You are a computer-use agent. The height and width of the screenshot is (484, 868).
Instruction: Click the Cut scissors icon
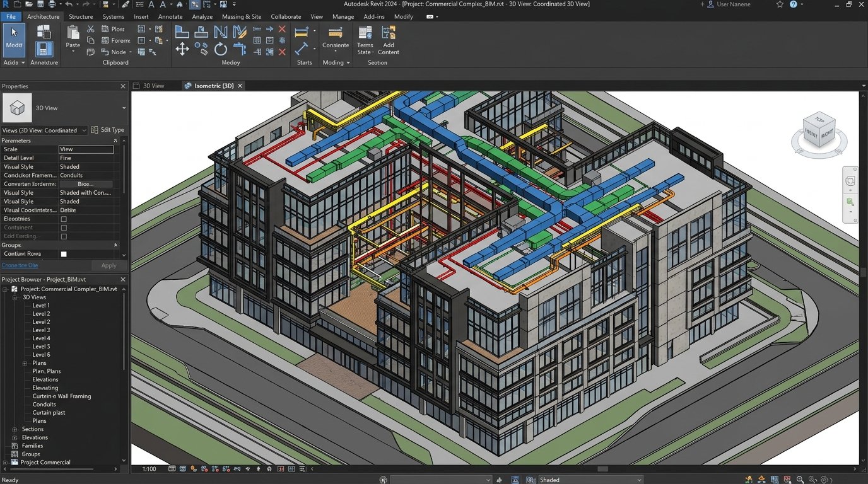[x=91, y=29]
